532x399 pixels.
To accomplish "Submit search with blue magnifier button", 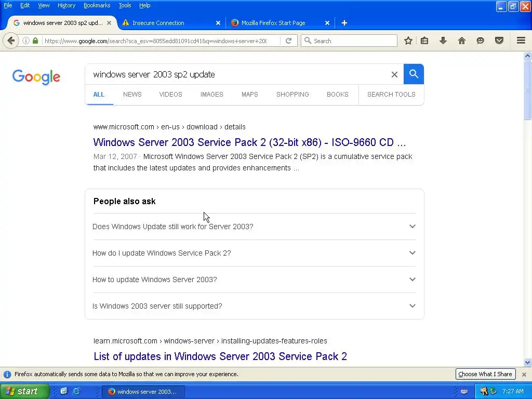I will click(414, 74).
